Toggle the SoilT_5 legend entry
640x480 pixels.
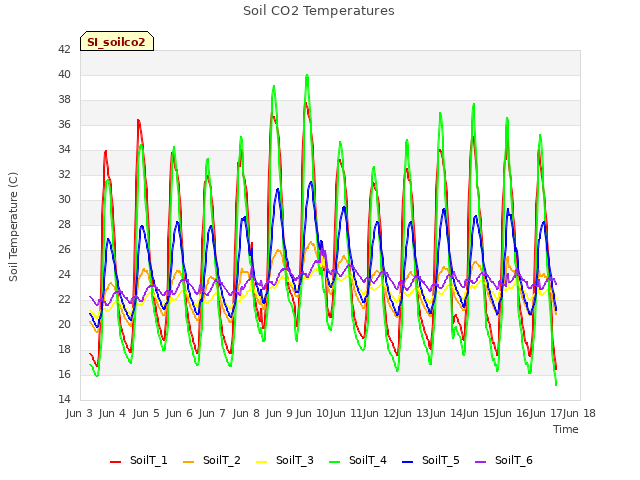point(431,460)
